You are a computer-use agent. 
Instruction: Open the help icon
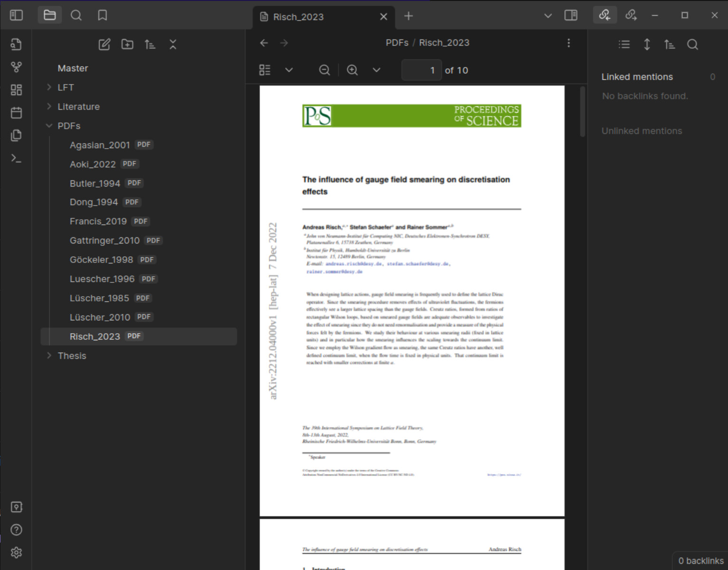16,530
